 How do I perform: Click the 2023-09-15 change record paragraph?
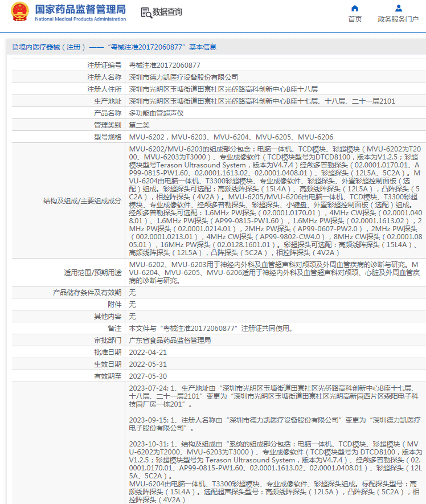(x=275, y=424)
